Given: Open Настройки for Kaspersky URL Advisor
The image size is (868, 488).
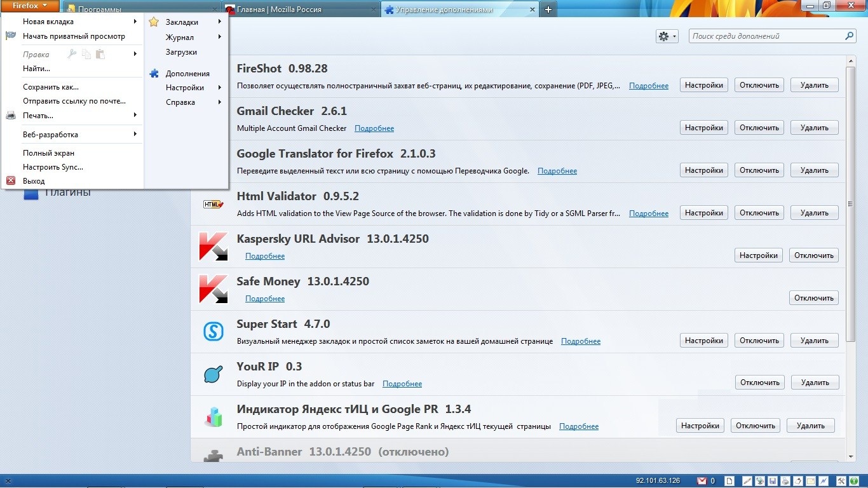Looking at the screenshot, I should click(759, 255).
